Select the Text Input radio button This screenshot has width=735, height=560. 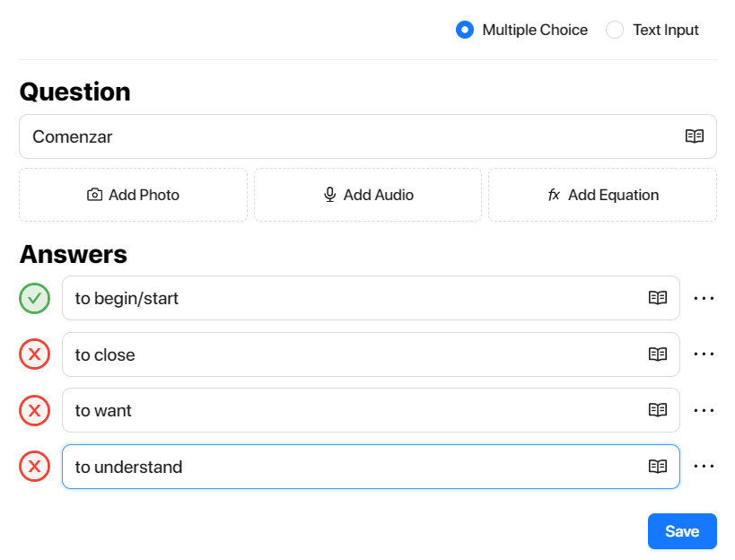tap(615, 30)
